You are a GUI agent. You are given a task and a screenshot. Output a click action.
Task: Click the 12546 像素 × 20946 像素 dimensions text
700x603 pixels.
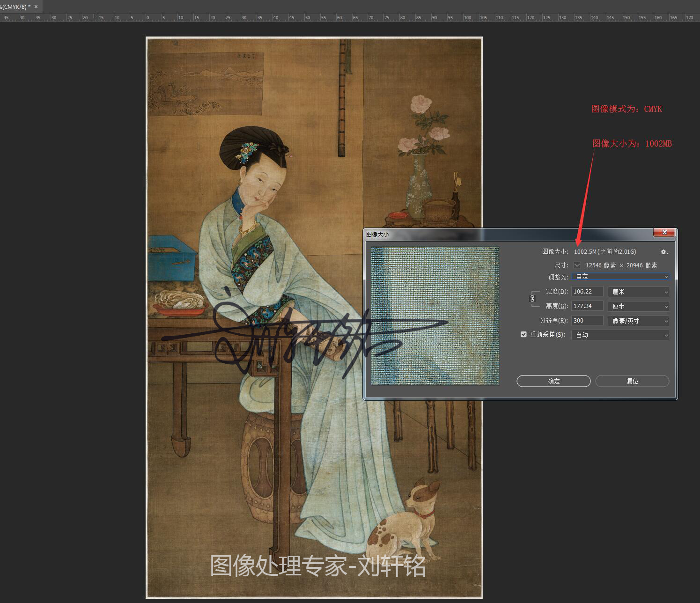pyautogui.click(x=621, y=265)
